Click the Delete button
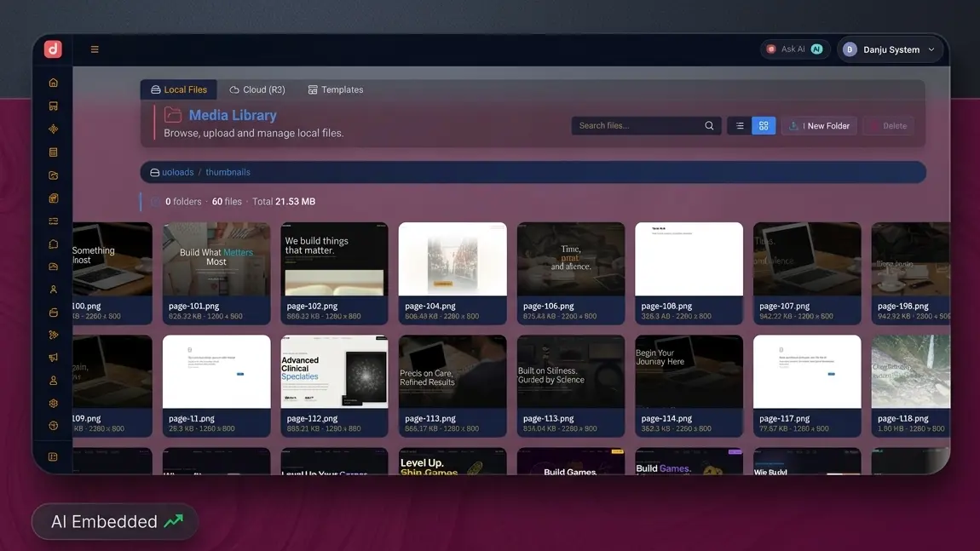 click(889, 125)
